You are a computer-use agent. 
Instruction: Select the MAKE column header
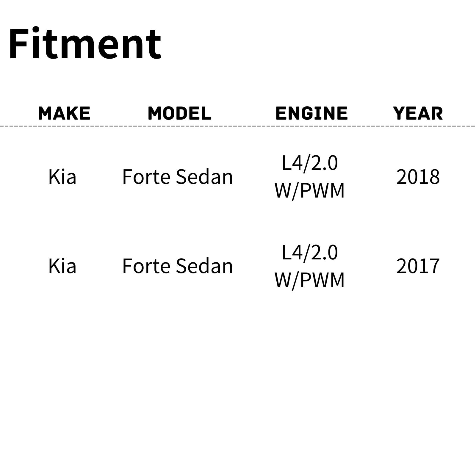point(64,113)
